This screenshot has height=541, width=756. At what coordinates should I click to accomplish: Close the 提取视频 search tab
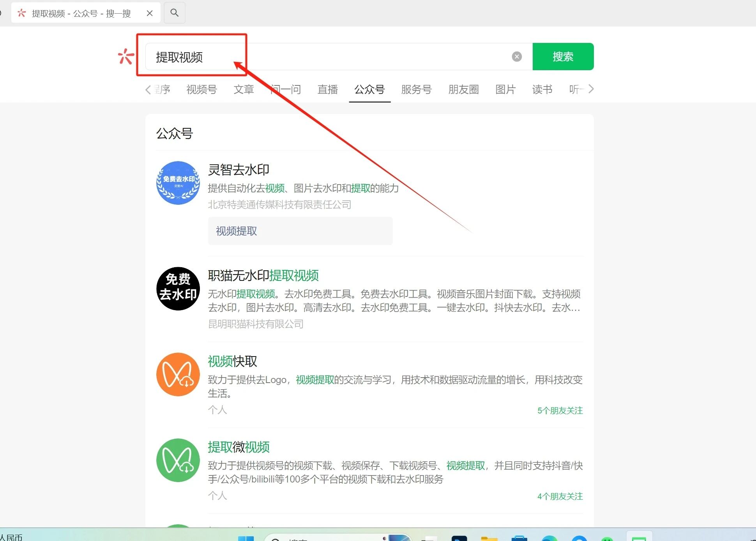pyautogui.click(x=150, y=13)
